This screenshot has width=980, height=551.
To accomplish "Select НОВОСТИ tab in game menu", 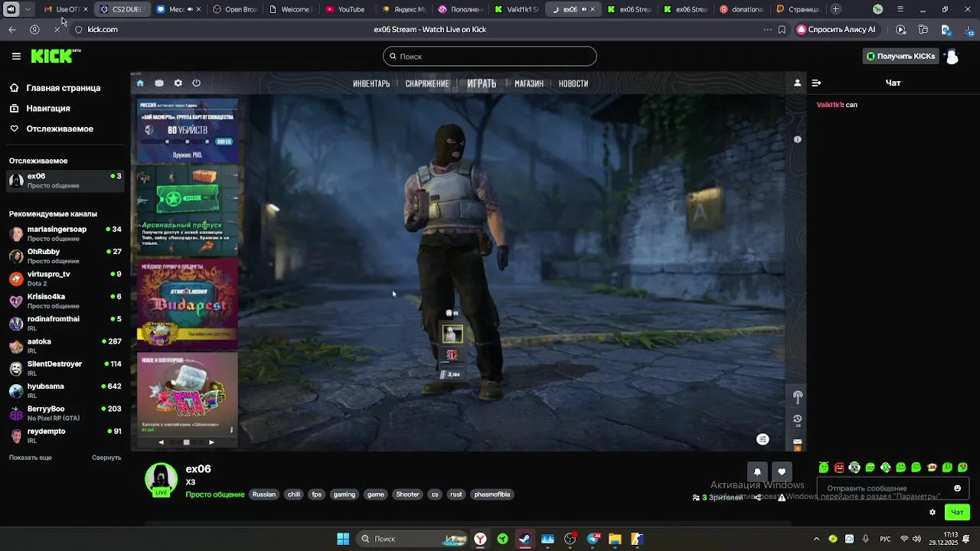I will [x=573, y=83].
